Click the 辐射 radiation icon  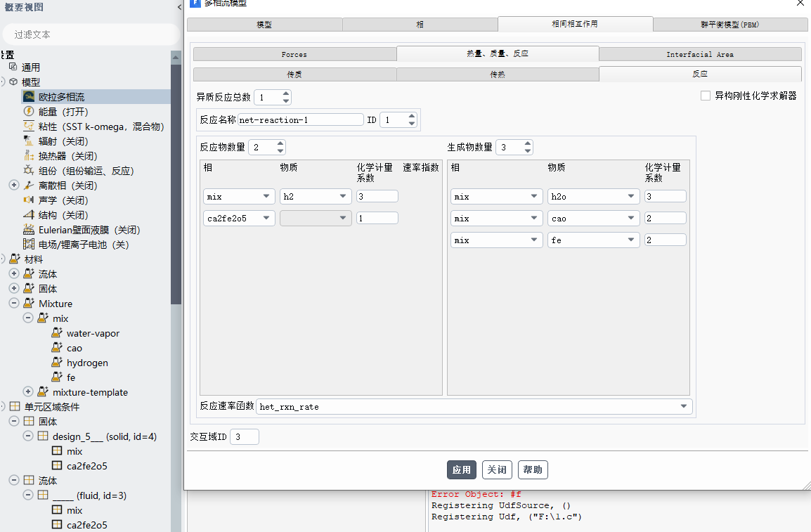(x=29, y=141)
